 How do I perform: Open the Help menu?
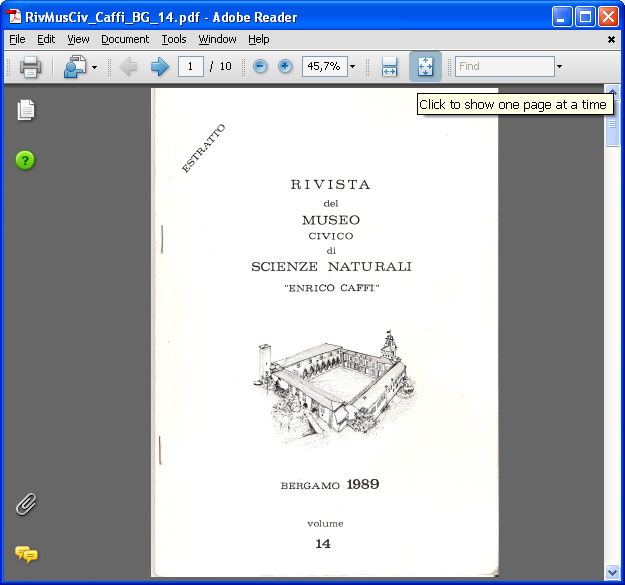[x=259, y=39]
